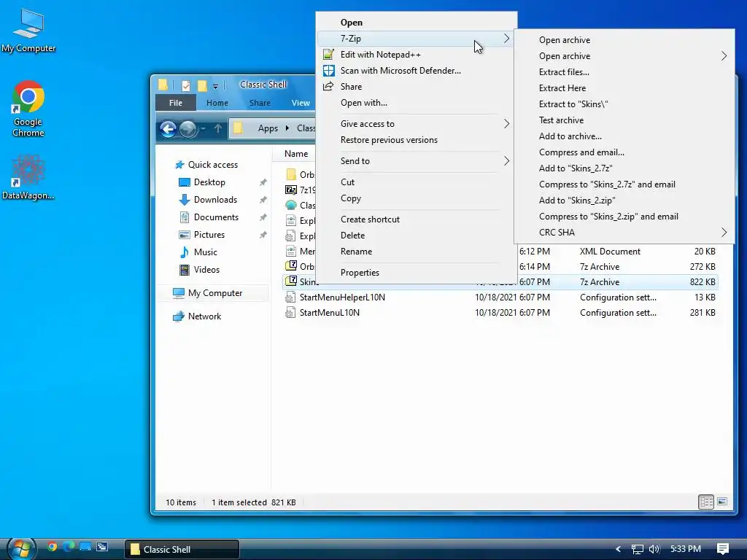Image resolution: width=747 pixels, height=560 pixels.
Task: Open the View ribbon tab
Action: coord(301,103)
